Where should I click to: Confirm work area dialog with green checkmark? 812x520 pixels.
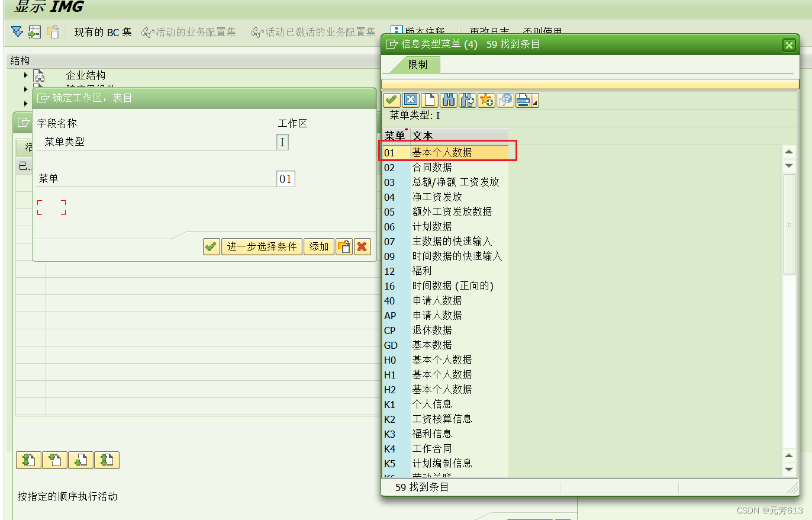(x=211, y=246)
